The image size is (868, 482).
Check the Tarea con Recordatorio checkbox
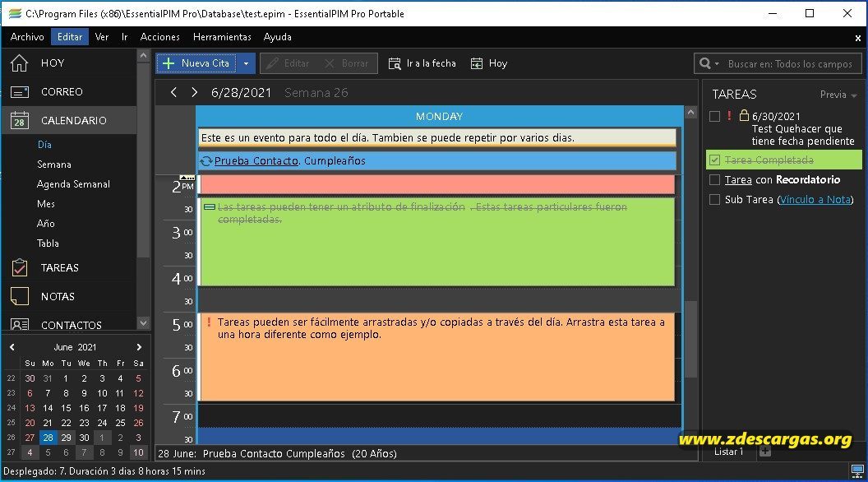pos(714,180)
